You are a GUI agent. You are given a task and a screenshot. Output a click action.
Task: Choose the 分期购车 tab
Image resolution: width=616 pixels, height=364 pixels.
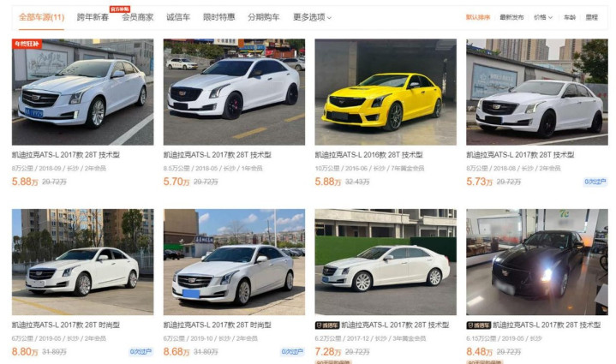(x=264, y=17)
